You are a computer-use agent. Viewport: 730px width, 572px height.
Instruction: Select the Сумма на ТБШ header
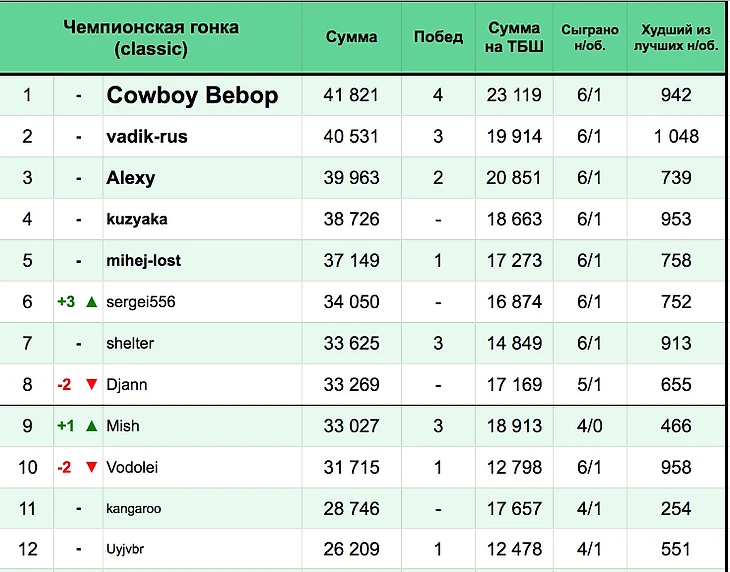coord(515,37)
